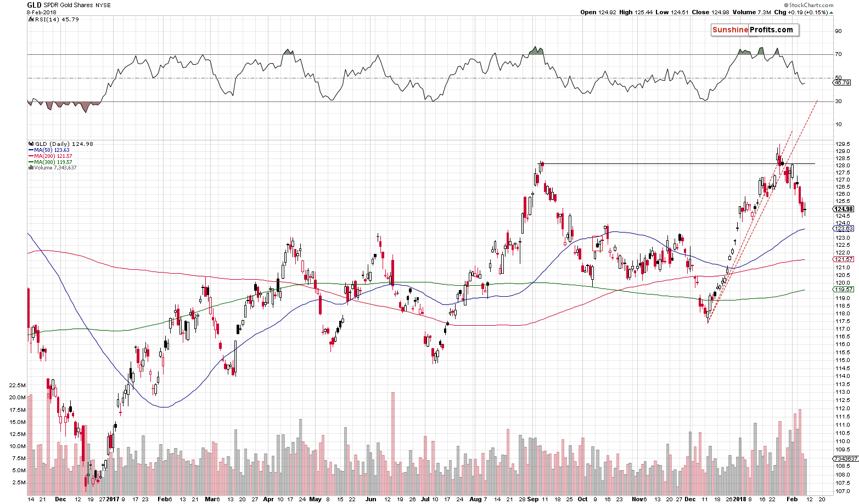Click the GLD (Daily) 124.98 legend entry
Screen dimensions: 859x504
tap(60, 144)
